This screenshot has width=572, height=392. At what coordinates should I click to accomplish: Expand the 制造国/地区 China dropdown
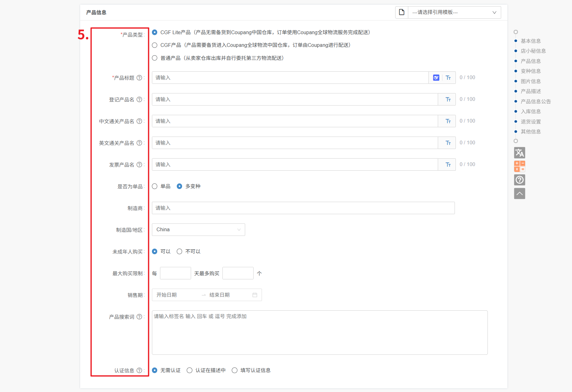coord(198,230)
